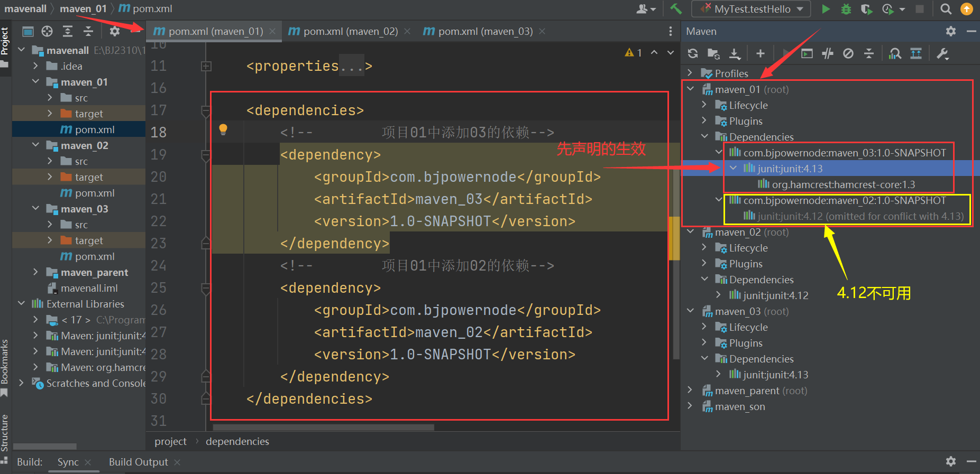The height and width of the screenshot is (474, 980).
Task: Open Maven Settings wrench icon
Action: 942,53
